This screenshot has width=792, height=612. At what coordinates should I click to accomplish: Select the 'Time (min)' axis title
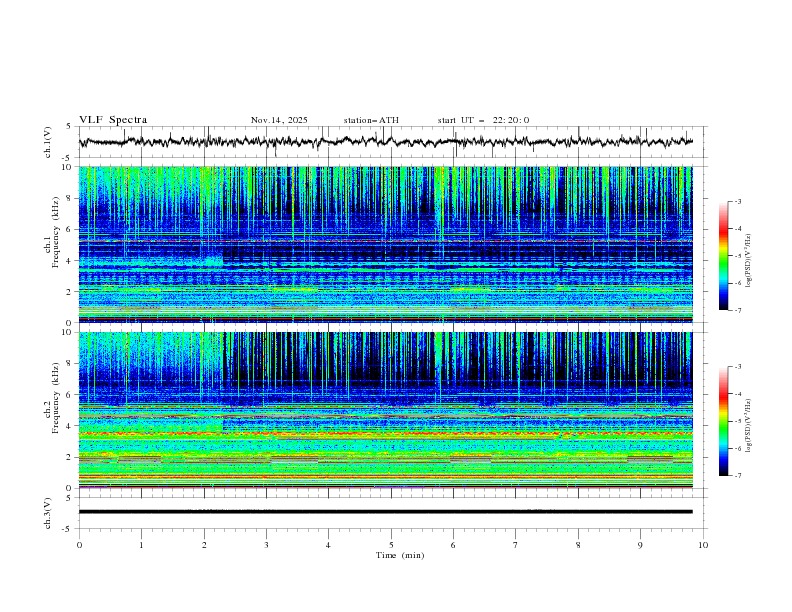point(400,555)
